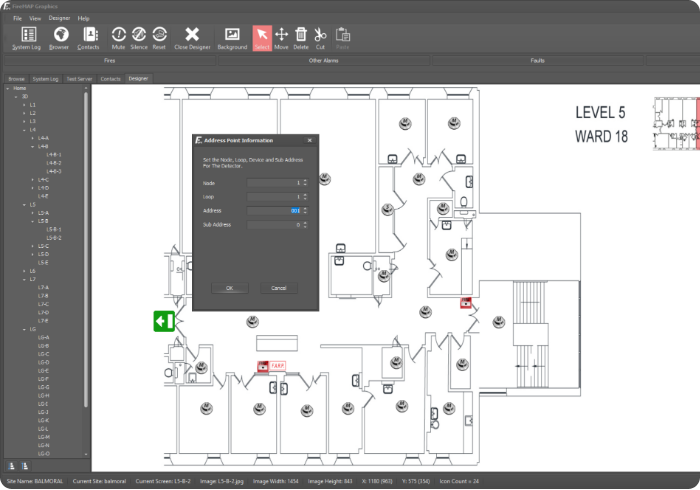Click the Browser globe icon
This screenshot has width=700, height=490.
click(x=60, y=37)
